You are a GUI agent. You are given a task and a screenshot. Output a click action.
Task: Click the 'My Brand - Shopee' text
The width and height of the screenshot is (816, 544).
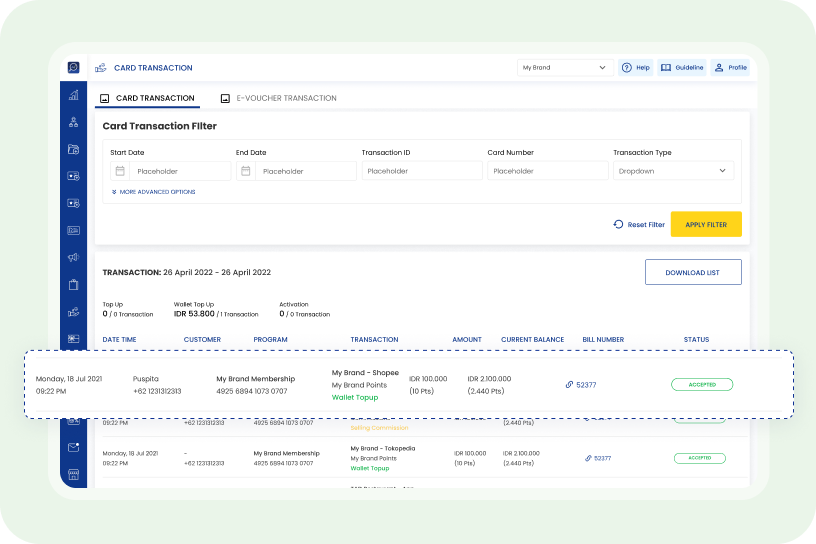[365, 373]
